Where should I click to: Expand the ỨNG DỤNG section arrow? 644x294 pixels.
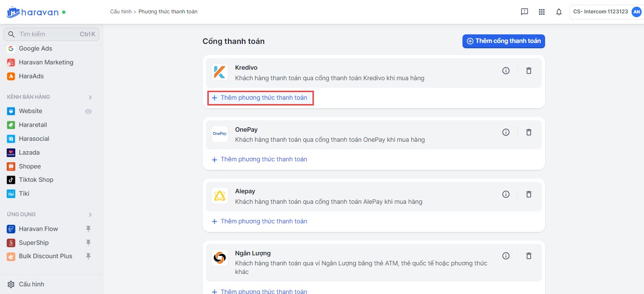(x=90, y=215)
